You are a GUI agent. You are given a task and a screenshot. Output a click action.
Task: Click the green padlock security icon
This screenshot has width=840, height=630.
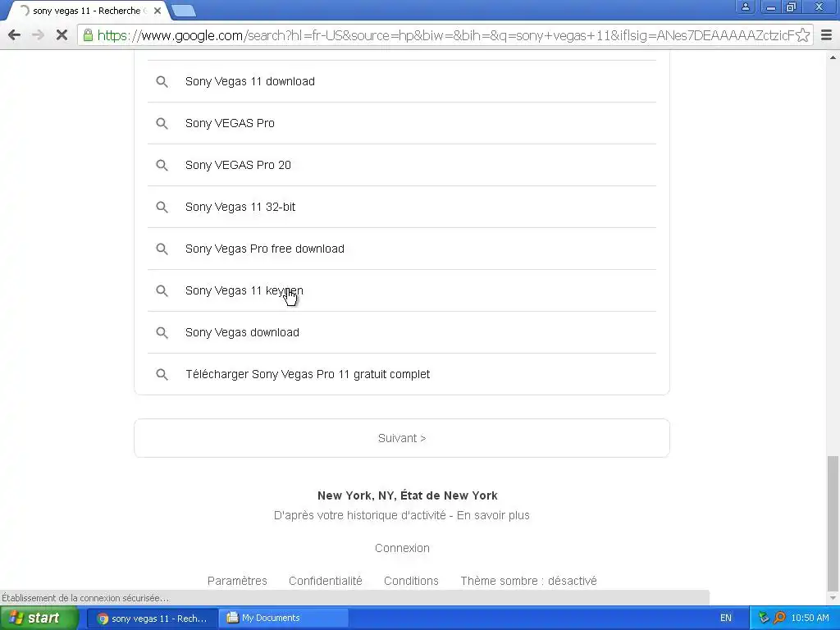[x=88, y=35]
